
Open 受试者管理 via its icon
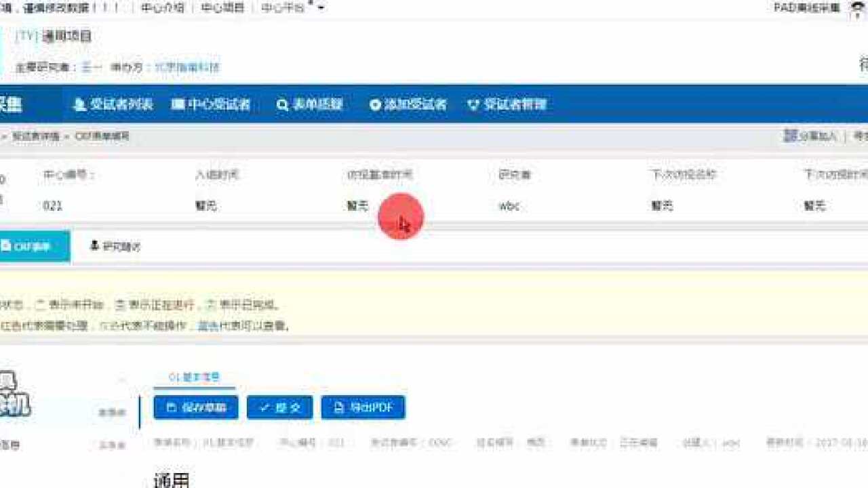pos(474,104)
